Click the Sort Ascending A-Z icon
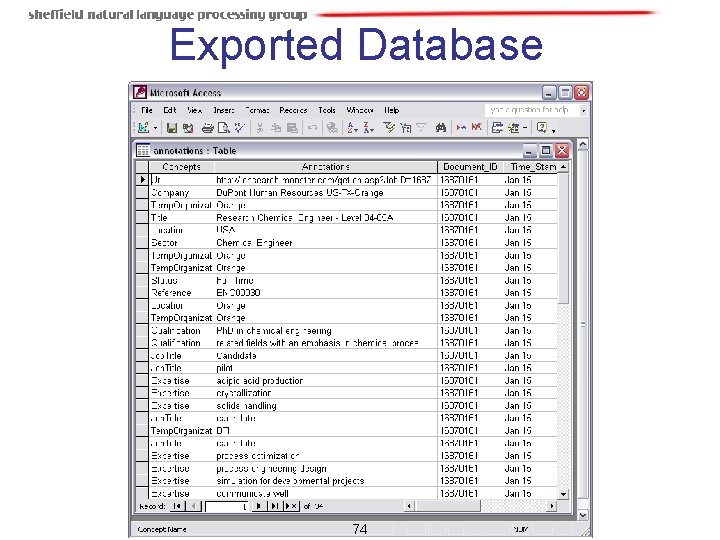 [352, 128]
